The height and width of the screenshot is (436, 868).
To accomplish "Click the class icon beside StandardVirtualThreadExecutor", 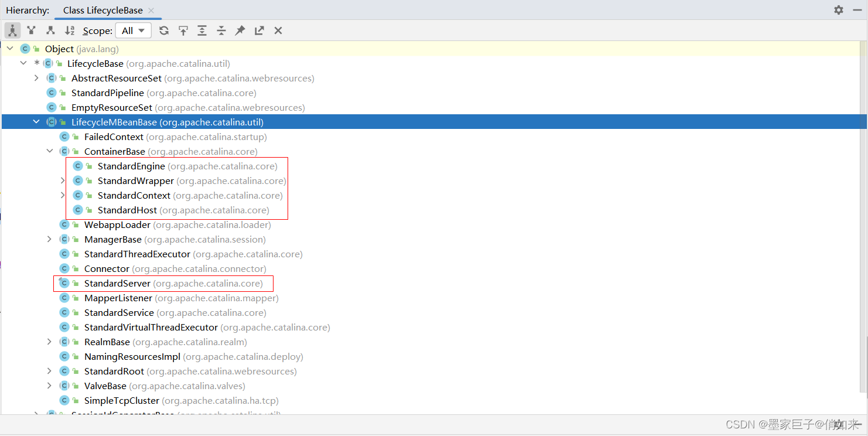I will point(64,327).
